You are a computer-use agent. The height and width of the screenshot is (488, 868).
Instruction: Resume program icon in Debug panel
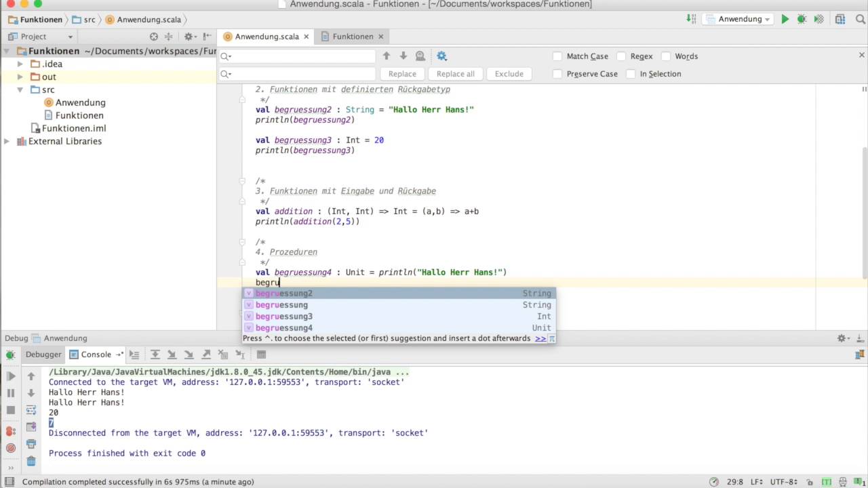pyautogui.click(x=11, y=376)
